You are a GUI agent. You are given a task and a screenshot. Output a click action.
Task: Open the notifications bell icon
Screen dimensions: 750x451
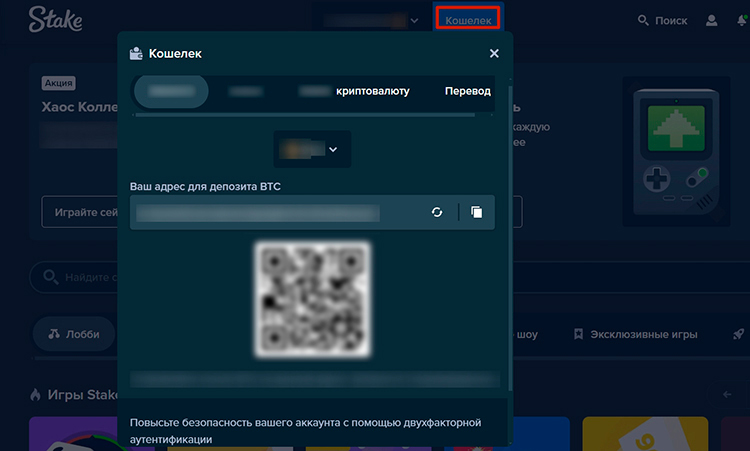[x=742, y=21]
